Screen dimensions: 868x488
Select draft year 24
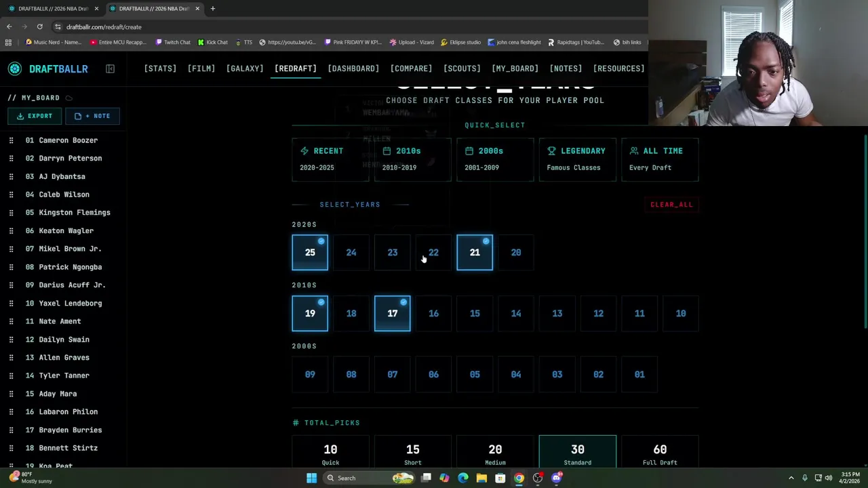click(x=351, y=252)
